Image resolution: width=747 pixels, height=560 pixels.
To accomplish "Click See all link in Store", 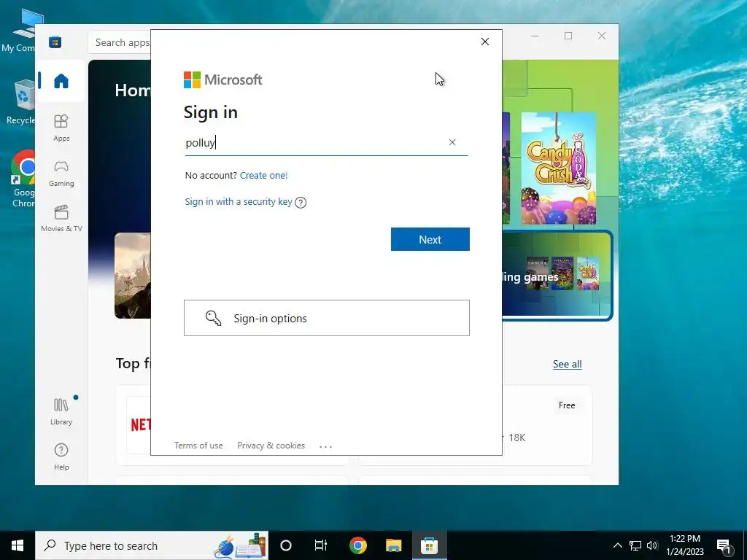I will (567, 365).
